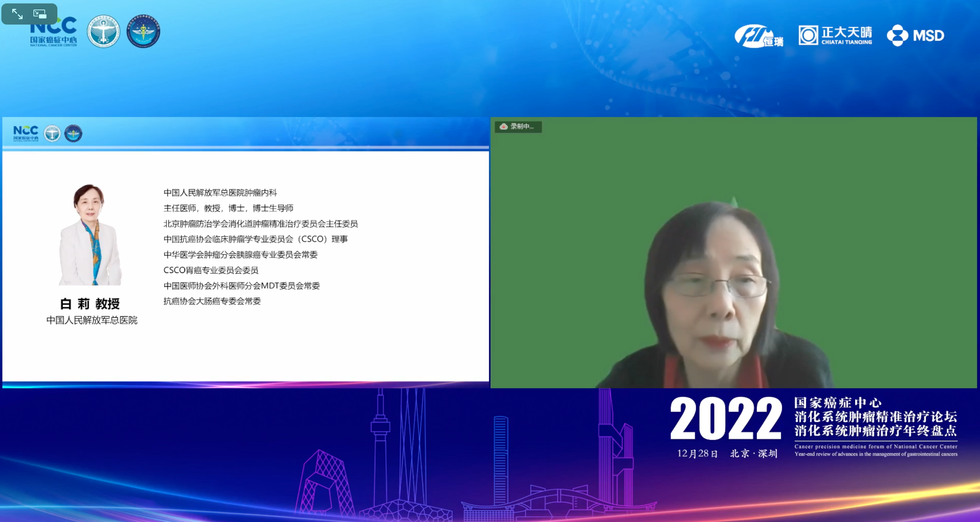
Task: Click the speaker webcam video feed
Action: pos(733,253)
